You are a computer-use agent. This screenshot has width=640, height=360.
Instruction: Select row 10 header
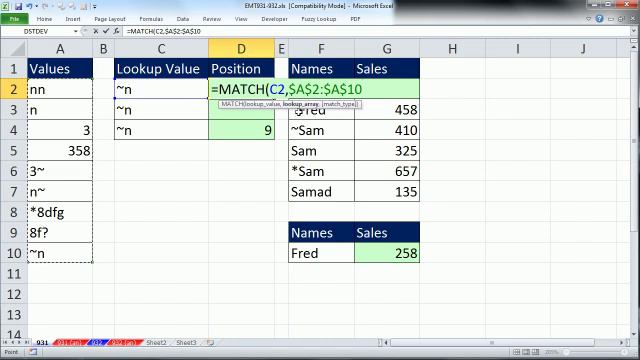(13, 253)
